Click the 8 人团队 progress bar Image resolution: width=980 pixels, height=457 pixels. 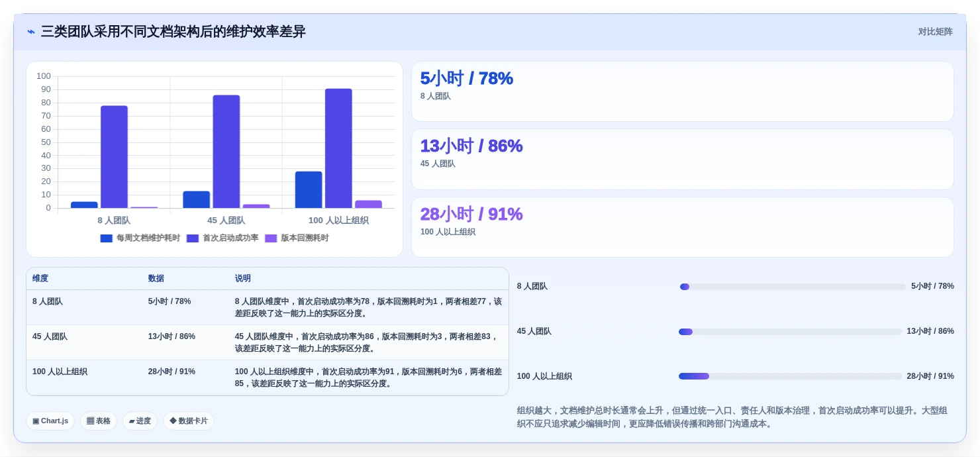793,287
